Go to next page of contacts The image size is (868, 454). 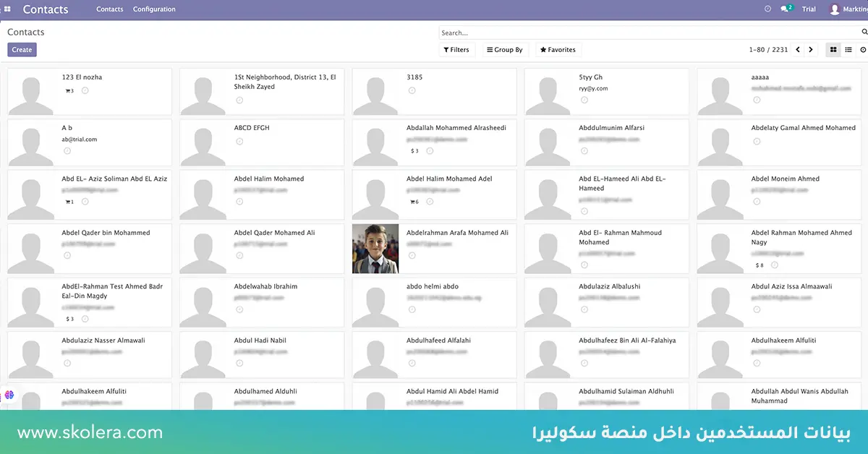811,50
